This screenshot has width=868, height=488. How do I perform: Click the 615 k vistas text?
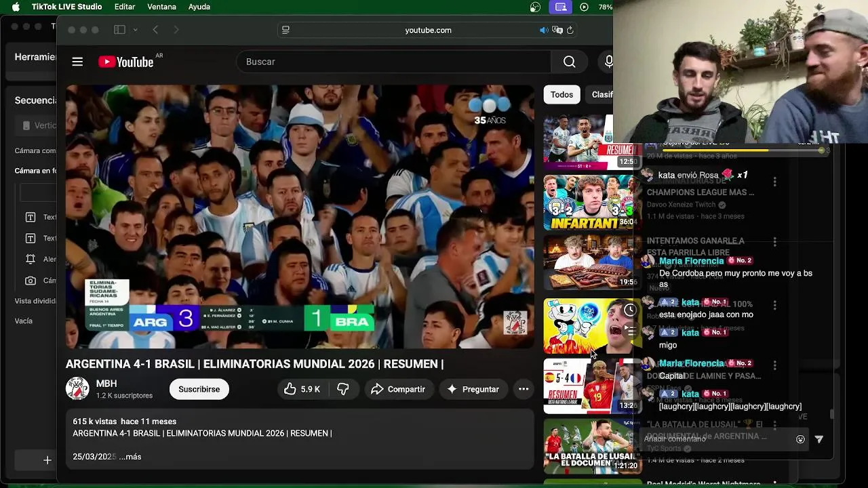pyautogui.click(x=95, y=422)
